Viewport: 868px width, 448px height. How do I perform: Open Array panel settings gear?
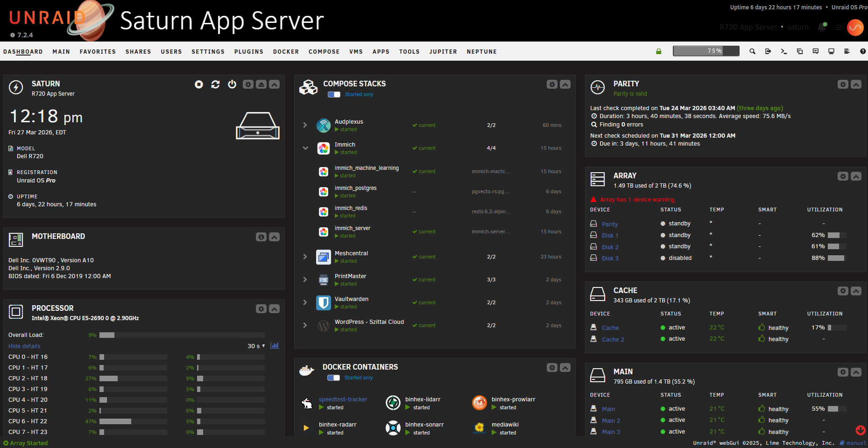[843, 176]
